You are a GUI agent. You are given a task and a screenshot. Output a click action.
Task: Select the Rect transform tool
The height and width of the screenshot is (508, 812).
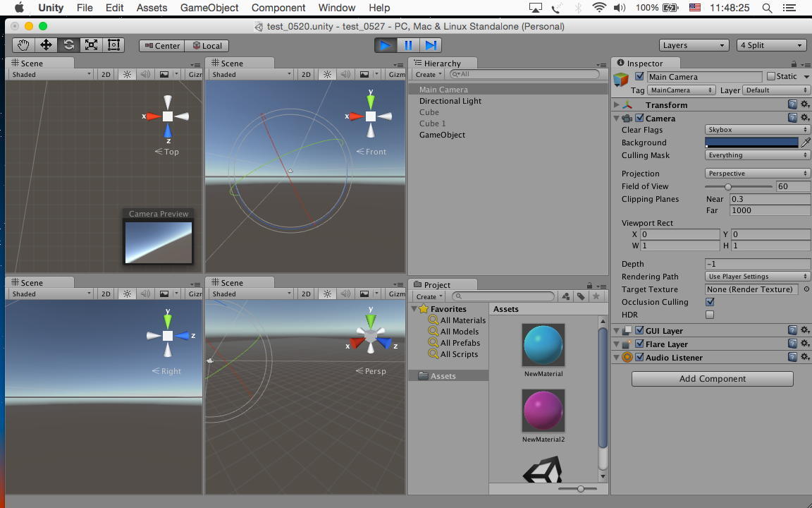(x=113, y=45)
